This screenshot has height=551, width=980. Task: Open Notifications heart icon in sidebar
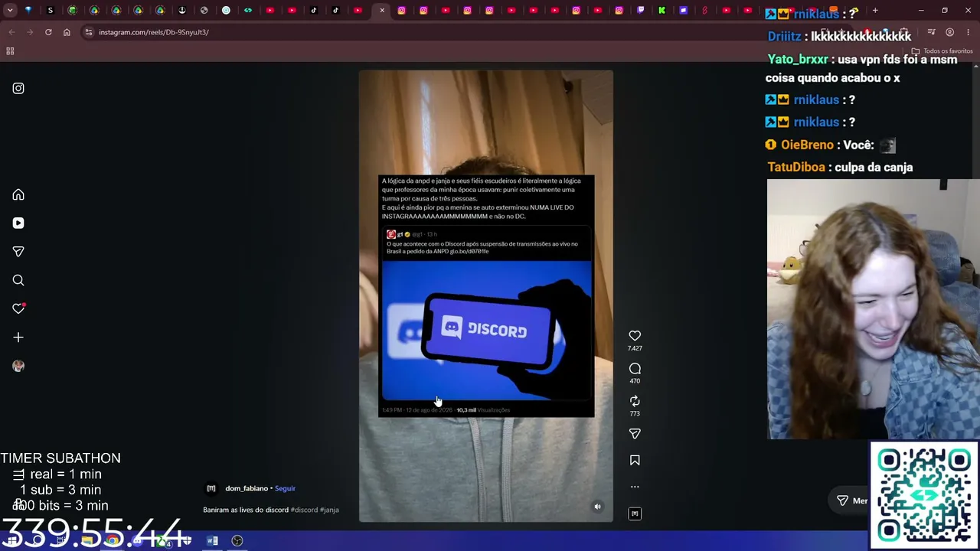tap(18, 308)
